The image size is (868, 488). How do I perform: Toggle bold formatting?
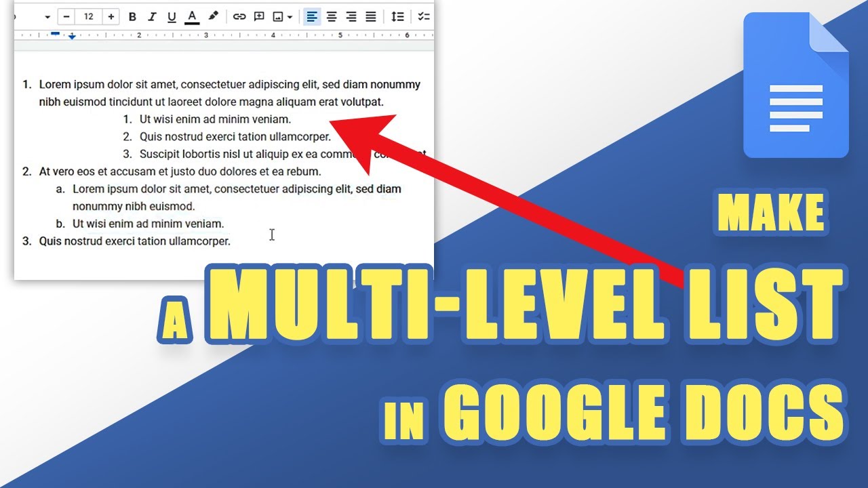point(132,17)
